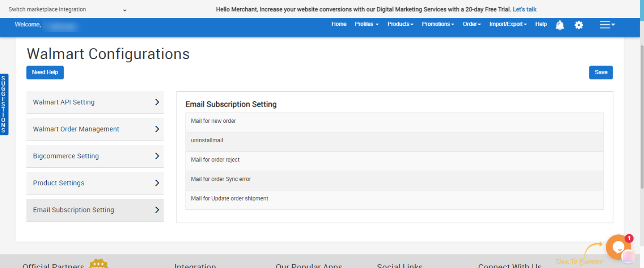644x268 pixels.
Task: Show the Product Settings tab
Action: 95,183
